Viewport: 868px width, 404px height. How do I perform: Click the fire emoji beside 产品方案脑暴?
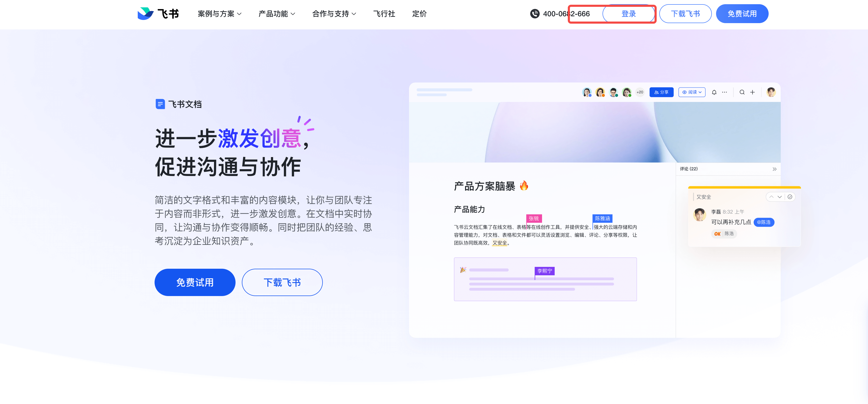click(x=524, y=185)
